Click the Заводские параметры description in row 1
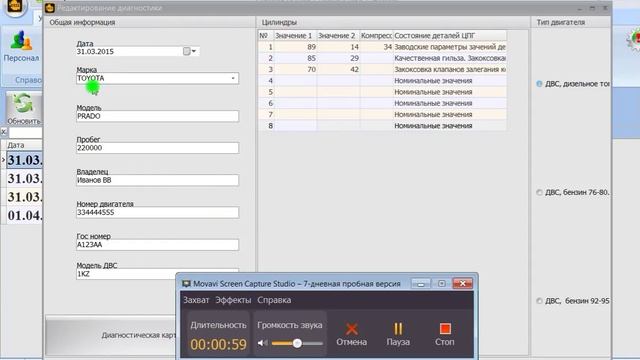This screenshot has width=640, height=360. pyautogui.click(x=450, y=47)
